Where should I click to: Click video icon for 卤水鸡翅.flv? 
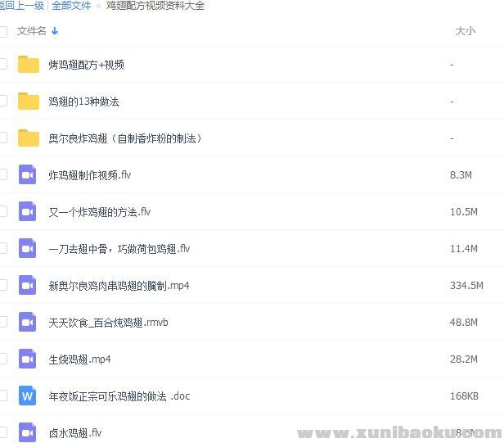(29, 432)
